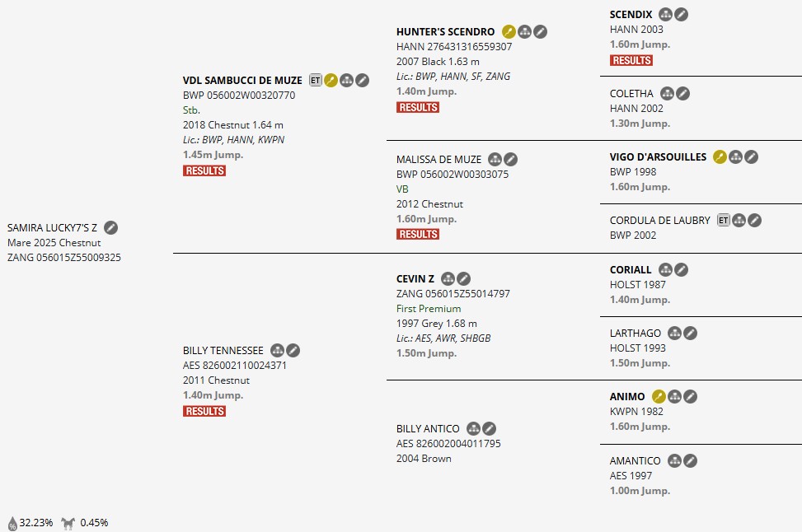The image size is (802, 532).
Task: Click the gold icon beside VDL Sambucci de Muze
Action: (x=331, y=81)
